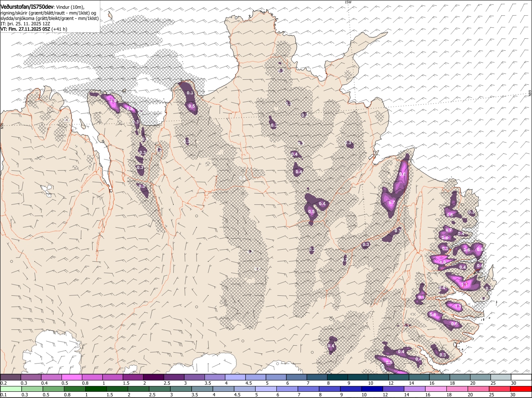
Task: Click the 'N99' label on right edge
Action: pos(530,93)
